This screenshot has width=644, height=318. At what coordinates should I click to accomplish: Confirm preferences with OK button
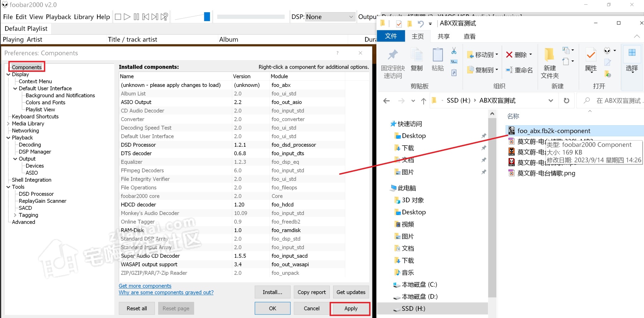(x=273, y=308)
